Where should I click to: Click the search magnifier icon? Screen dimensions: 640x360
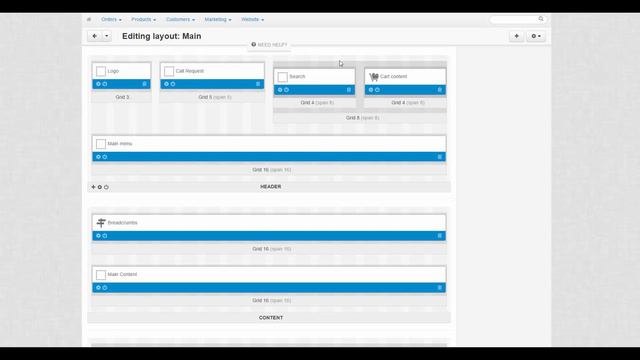click(x=541, y=19)
